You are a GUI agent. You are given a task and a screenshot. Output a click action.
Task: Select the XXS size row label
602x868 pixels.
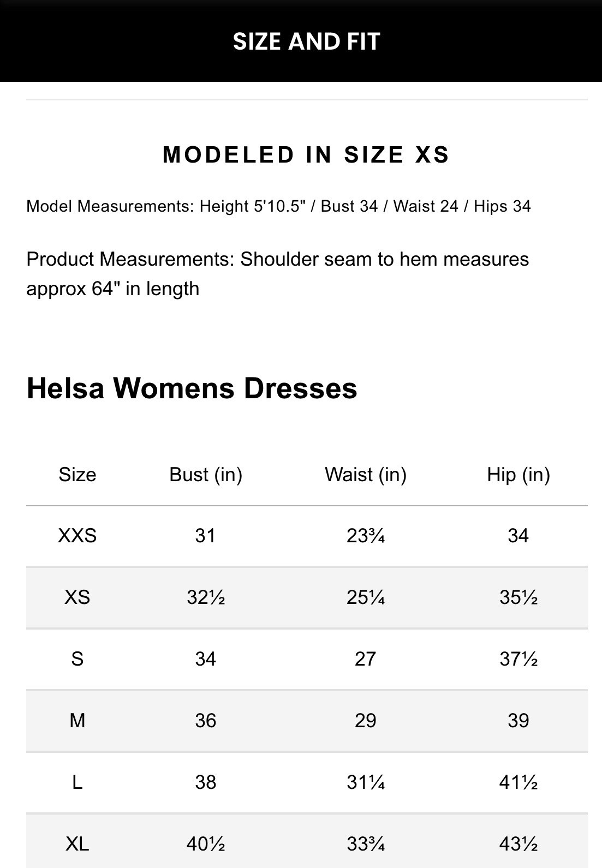coord(78,536)
